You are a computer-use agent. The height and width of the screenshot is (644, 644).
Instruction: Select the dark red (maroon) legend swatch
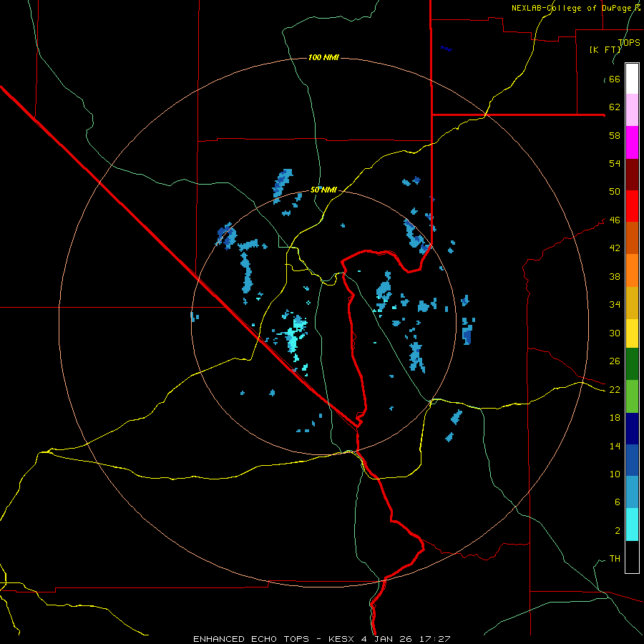tap(632, 175)
